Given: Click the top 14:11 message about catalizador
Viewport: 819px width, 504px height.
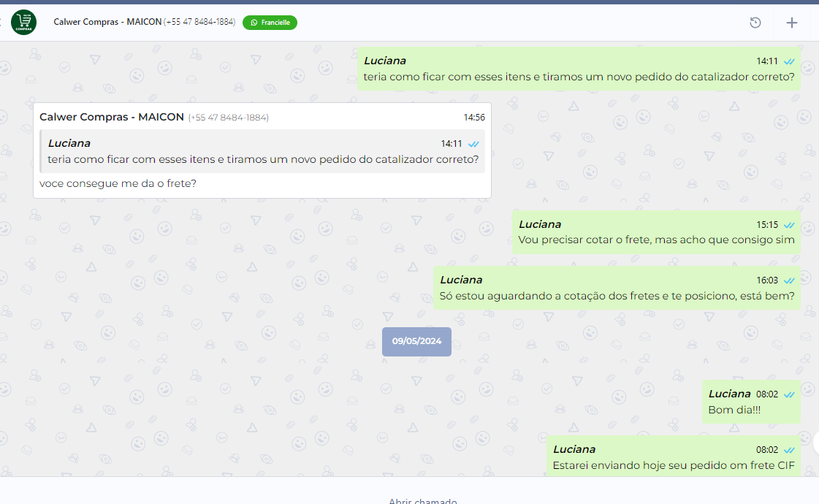Looking at the screenshot, I should [x=578, y=76].
